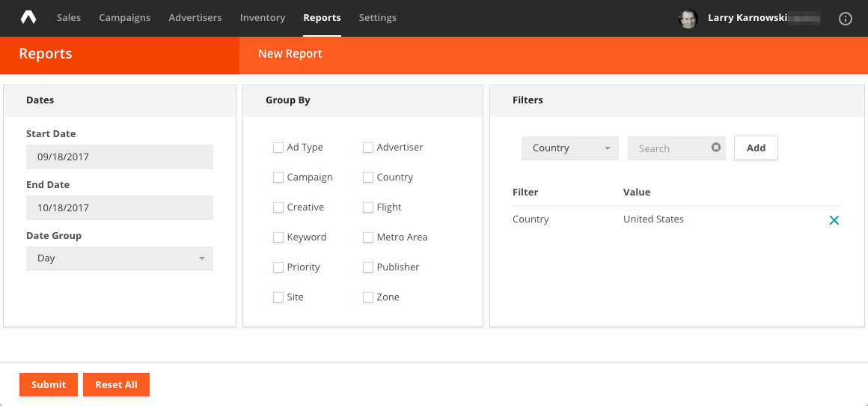Click Larry Karnowski's profile avatar
The width and height of the screenshot is (868, 406).
688,19
